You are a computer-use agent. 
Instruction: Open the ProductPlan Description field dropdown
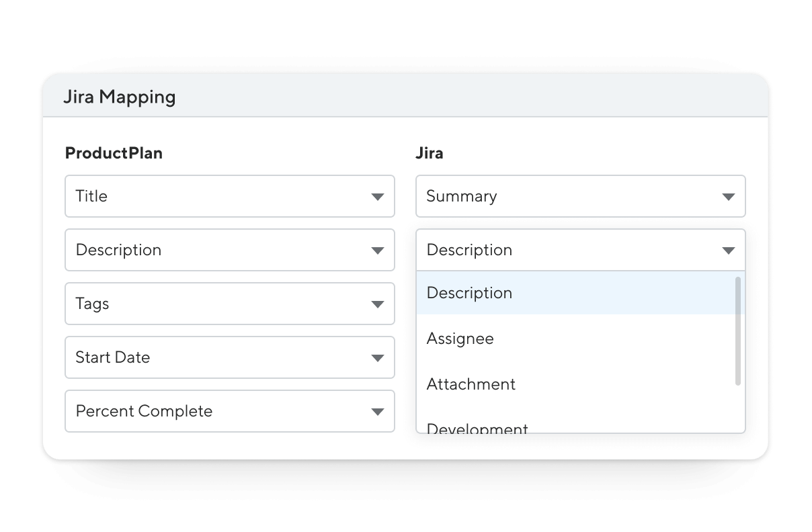tap(230, 250)
